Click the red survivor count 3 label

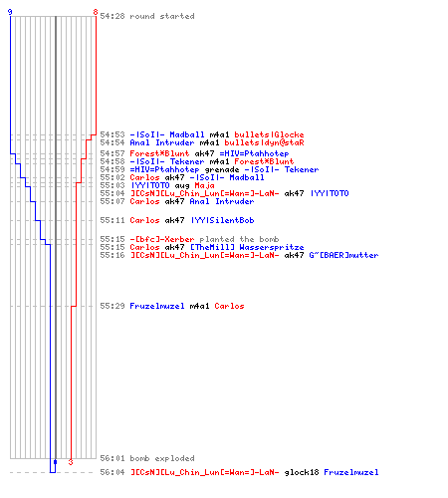coord(71,462)
